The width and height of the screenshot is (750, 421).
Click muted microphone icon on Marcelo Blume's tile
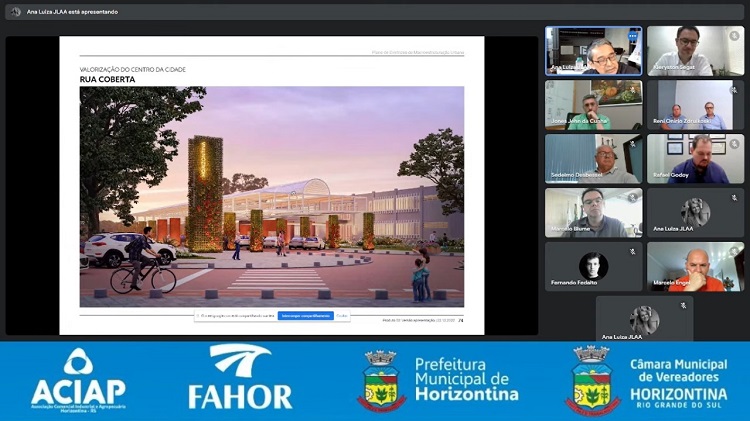click(x=633, y=197)
